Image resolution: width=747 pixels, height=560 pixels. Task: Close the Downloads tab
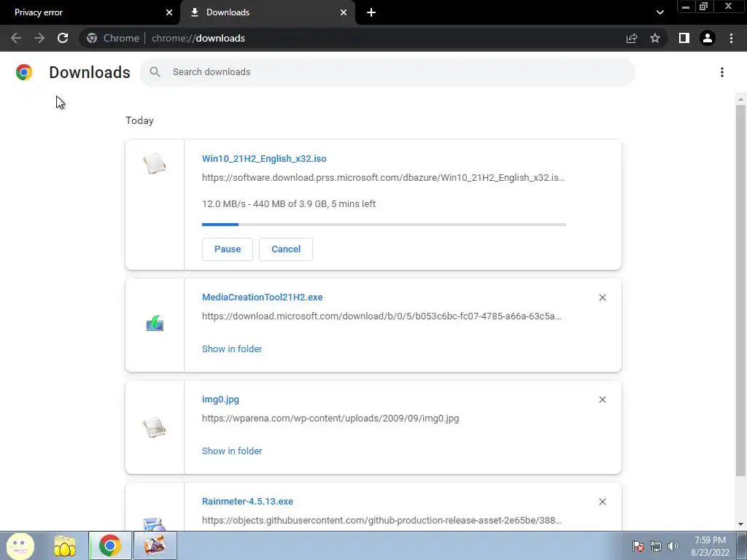tap(344, 12)
